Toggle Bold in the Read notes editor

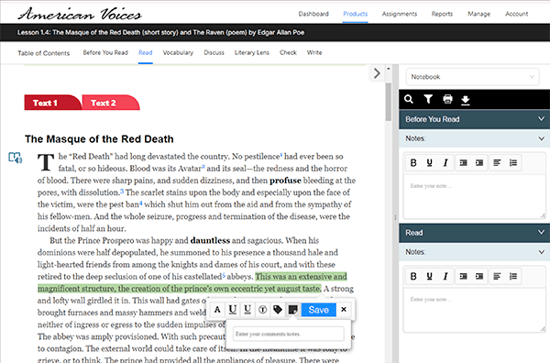[413, 276]
